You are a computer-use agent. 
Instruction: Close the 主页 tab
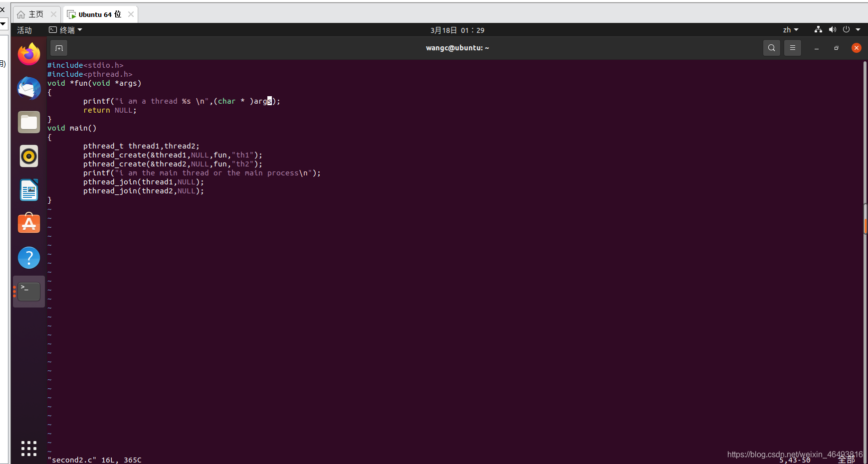coord(53,14)
